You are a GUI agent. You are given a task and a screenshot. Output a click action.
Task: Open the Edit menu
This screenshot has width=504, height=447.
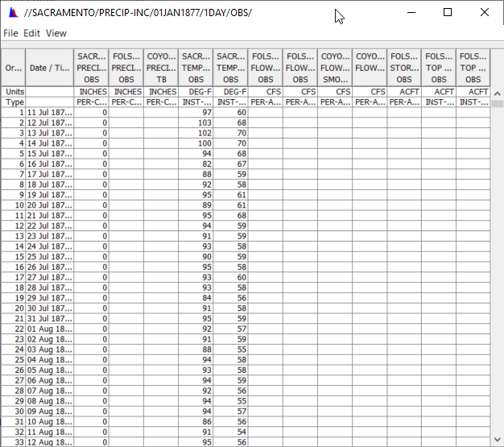tap(31, 33)
